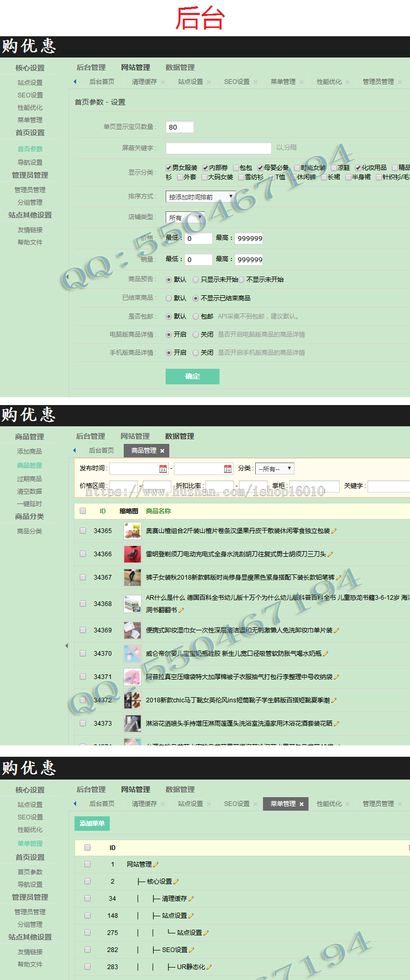Click the pencil edit icon for product 34371

tap(336, 677)
